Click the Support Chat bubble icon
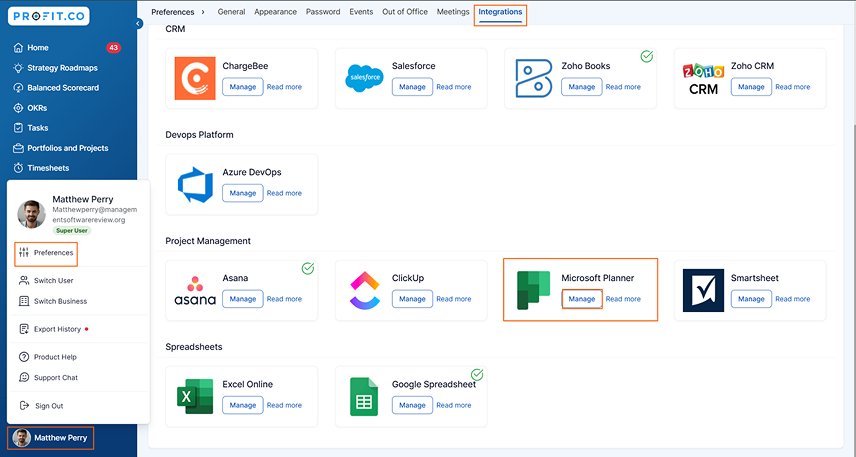Image resolution: width=856 pixels, height=457 pixels. [x=23, y=377]
